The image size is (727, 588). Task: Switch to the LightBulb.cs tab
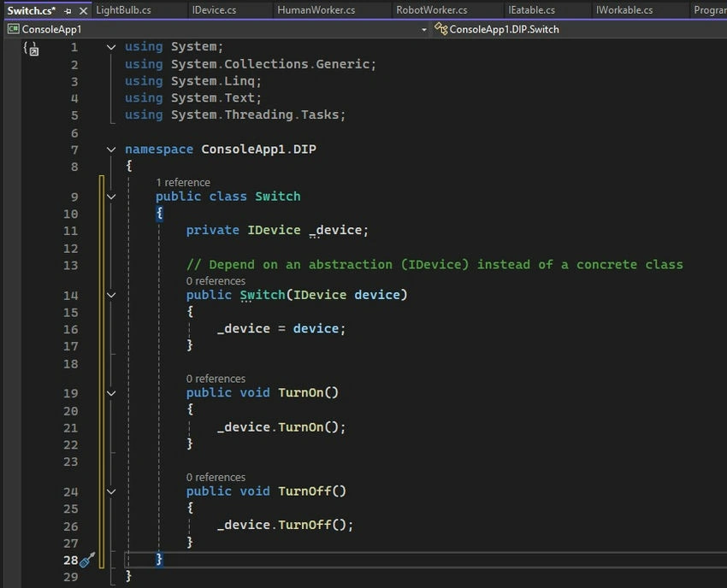click(x=123, y=10)
